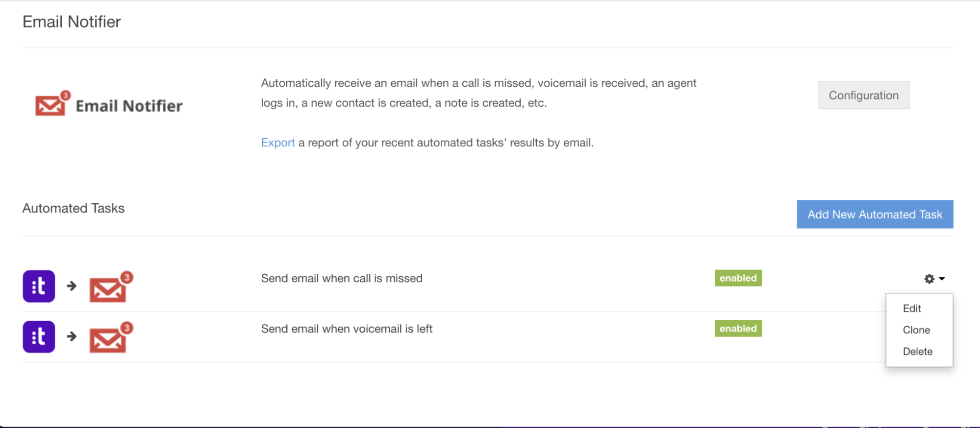Toggle the enabled badge for voicemail task
980x428 pixels.
(x=738, y=329)
